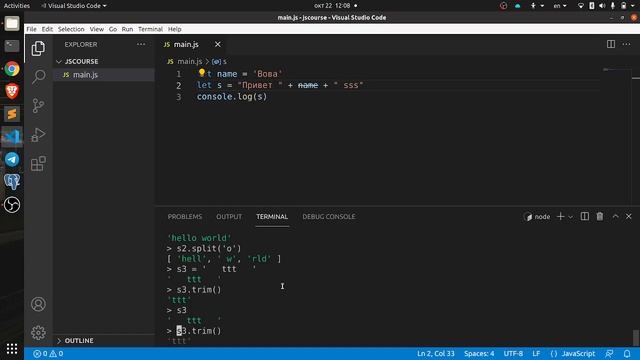Open the Selection menu

tap(71, 29)
